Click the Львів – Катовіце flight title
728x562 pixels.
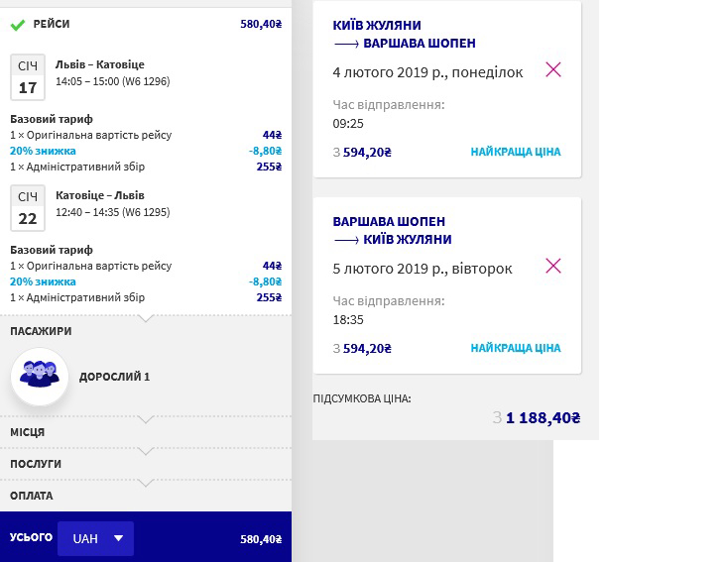(100, 64)
